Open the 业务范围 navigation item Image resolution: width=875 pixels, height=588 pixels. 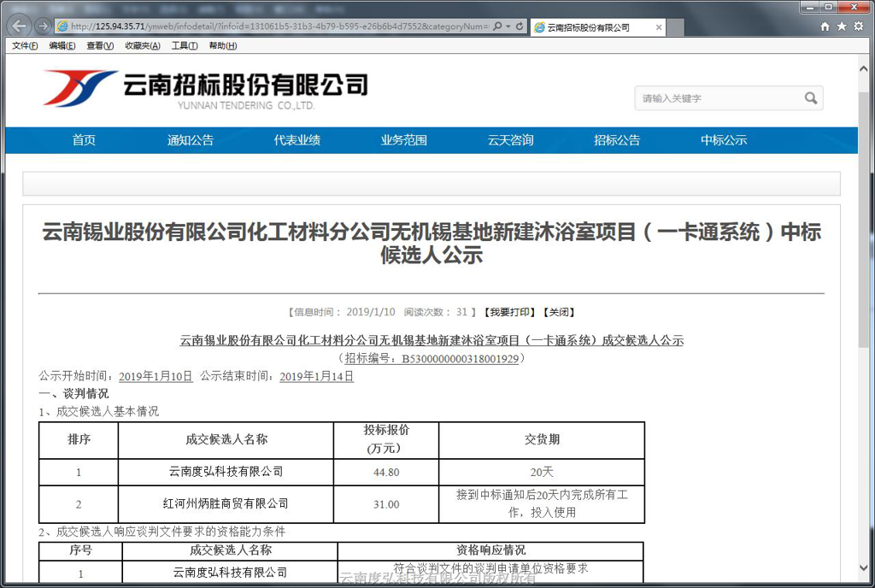404,140
